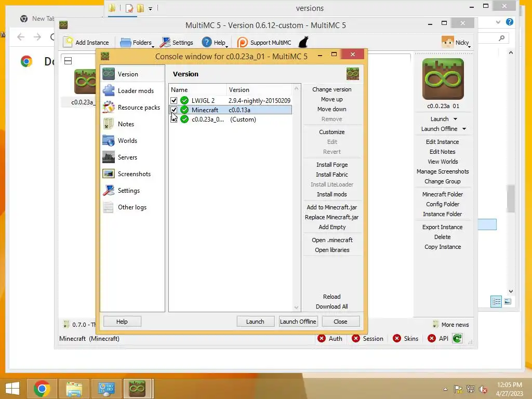Screen dimensions: 532x399
Task: Open Screenshots page icon
Action: 109,174
